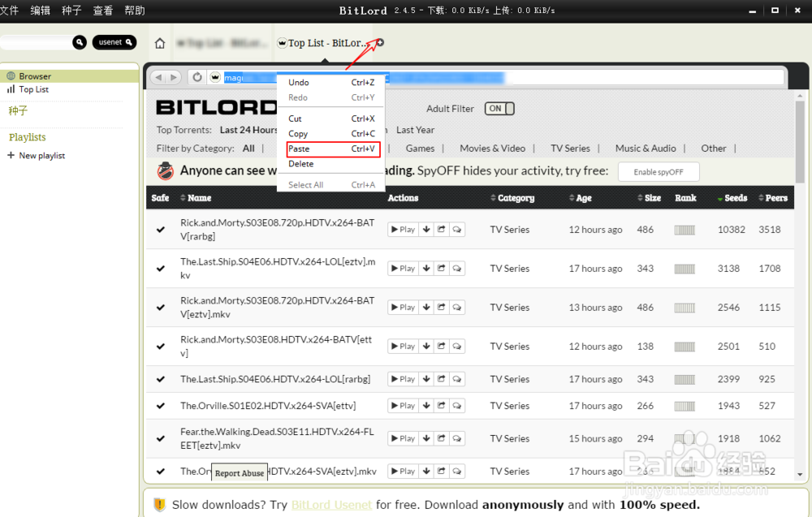The image size is (812, 517).
Task: Share The.Last.Ship.S04E06 eztv mkv torrent
Action: 441,268
